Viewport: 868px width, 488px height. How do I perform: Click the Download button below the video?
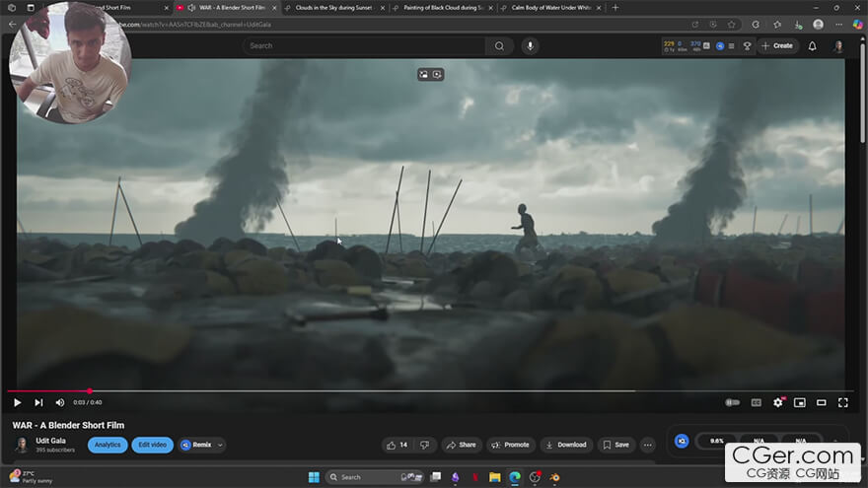566,445
